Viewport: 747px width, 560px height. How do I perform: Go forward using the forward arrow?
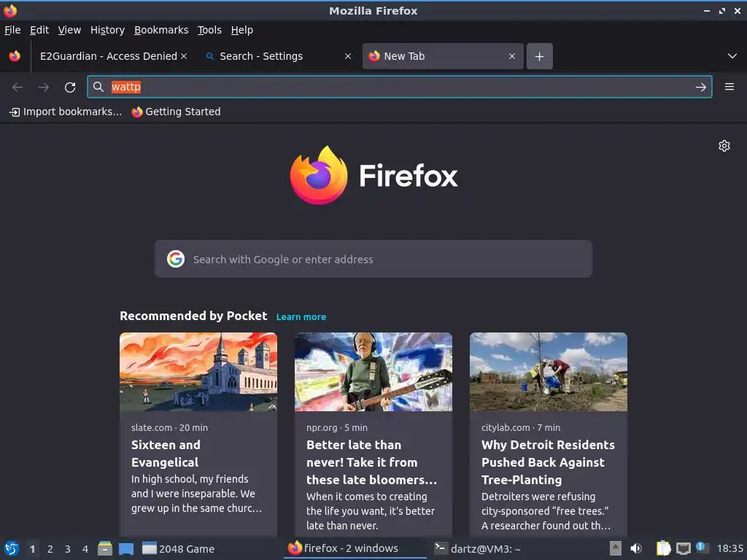[43, 87]
